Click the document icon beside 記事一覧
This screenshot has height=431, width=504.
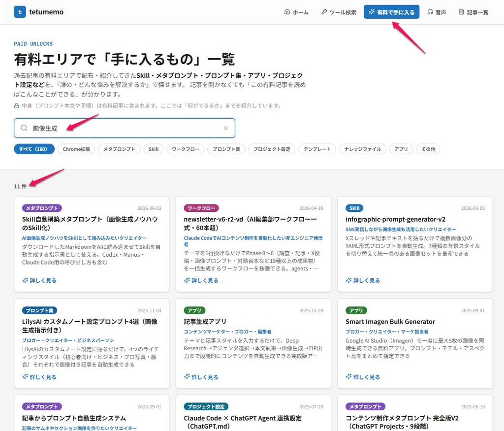click(461, 12)
